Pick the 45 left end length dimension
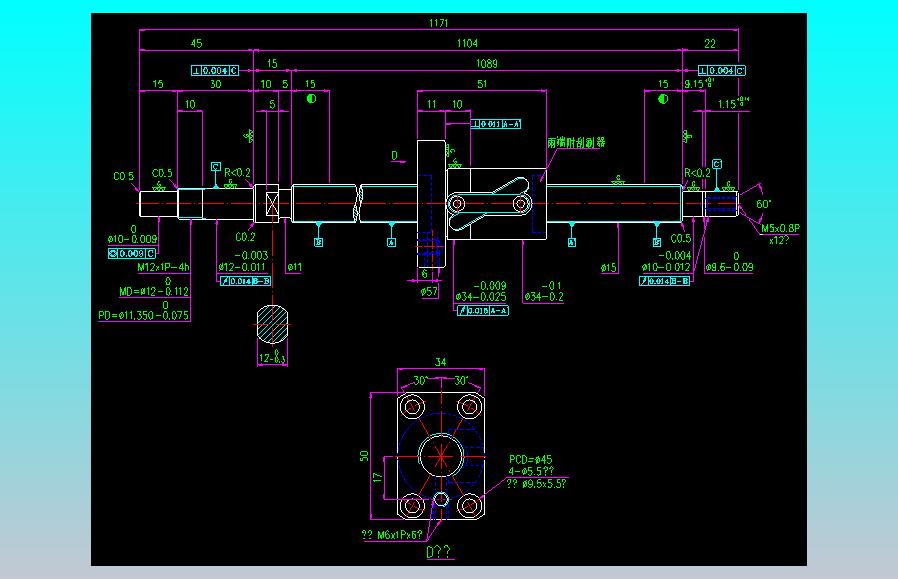Image resolution: width=898 pixels, height=579 pixels. [x=196, y=44]
